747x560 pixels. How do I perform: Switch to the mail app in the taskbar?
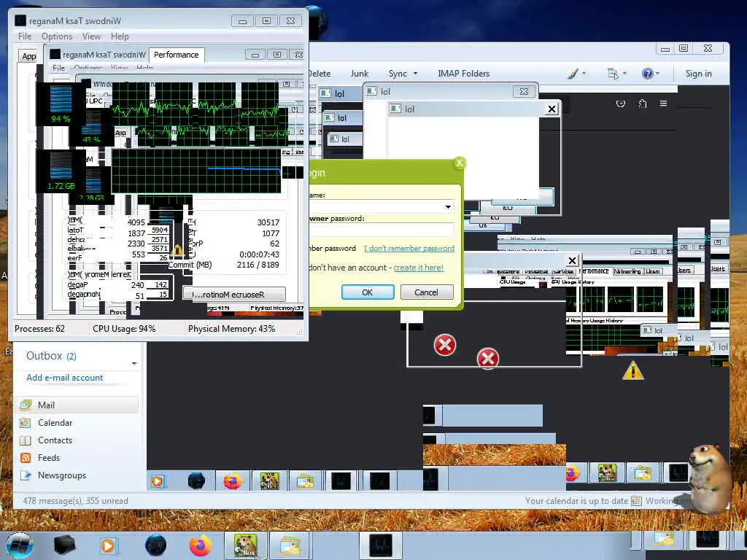pos(289,545)
